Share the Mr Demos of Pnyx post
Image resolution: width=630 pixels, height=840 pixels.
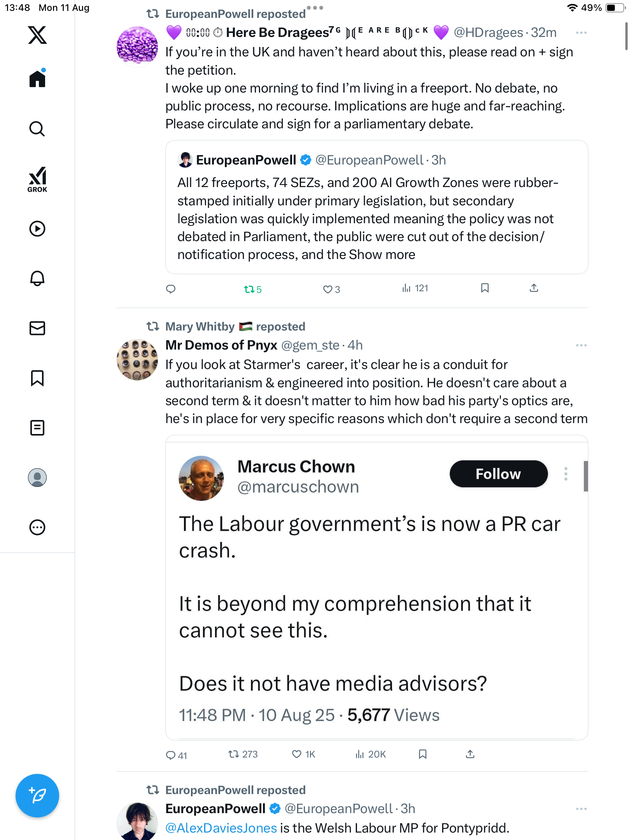(470, 754)
